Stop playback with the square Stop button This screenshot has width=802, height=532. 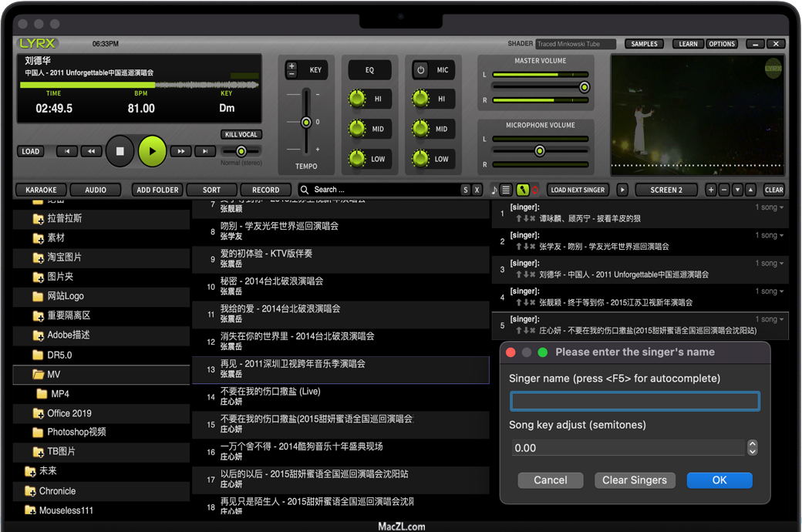click(x=120, y=151)
